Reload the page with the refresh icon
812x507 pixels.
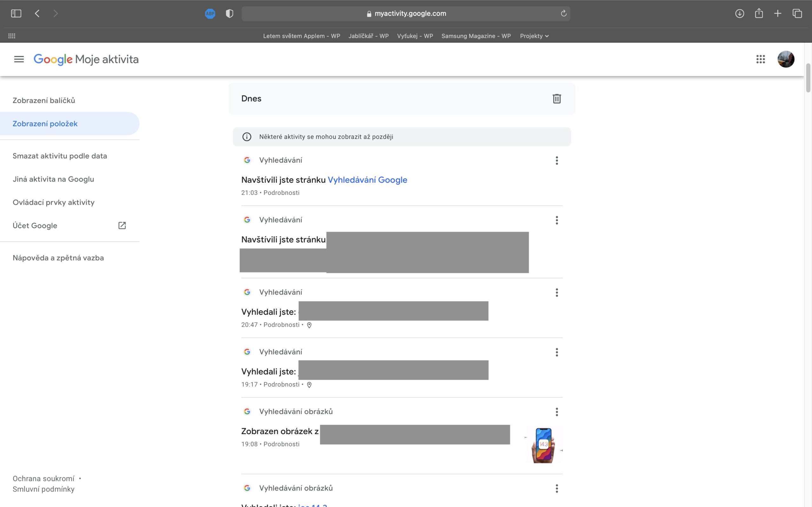(563, 13)
